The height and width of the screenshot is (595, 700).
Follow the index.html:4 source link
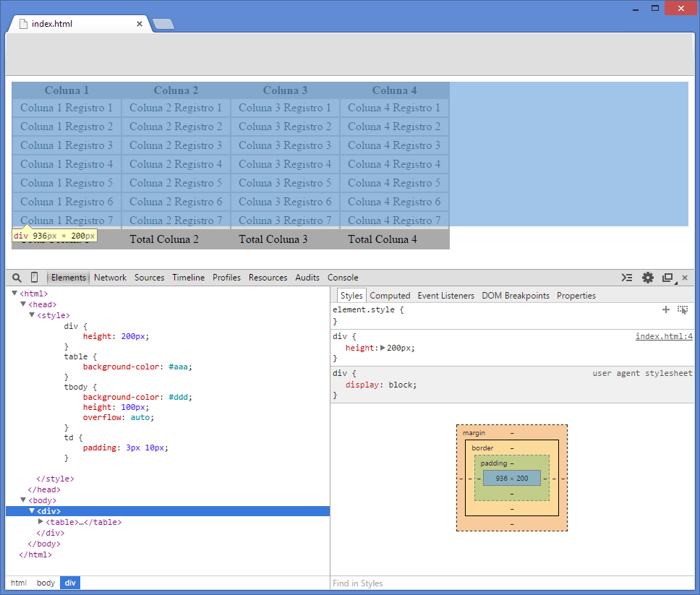tap(664, 336)
